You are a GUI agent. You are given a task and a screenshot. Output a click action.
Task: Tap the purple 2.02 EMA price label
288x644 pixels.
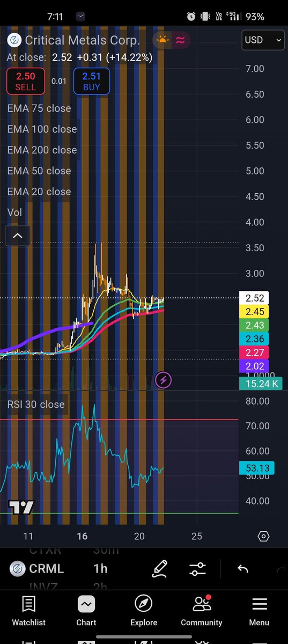254,366
